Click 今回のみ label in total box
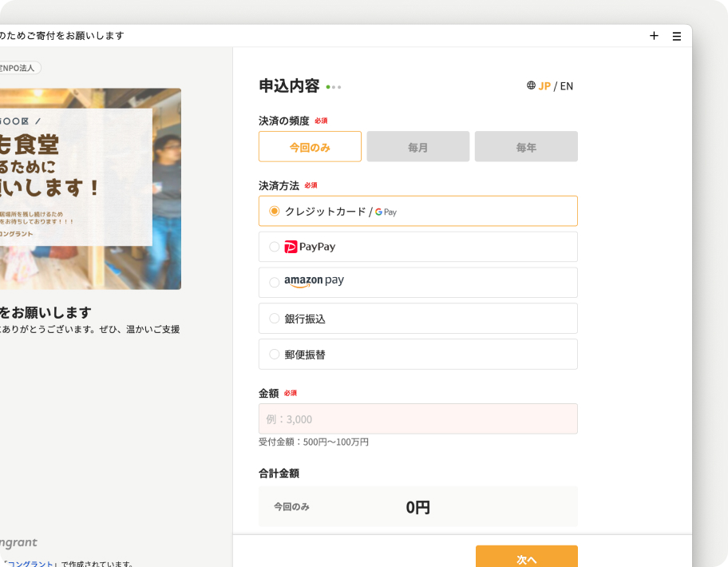 [x=291, y=506]
